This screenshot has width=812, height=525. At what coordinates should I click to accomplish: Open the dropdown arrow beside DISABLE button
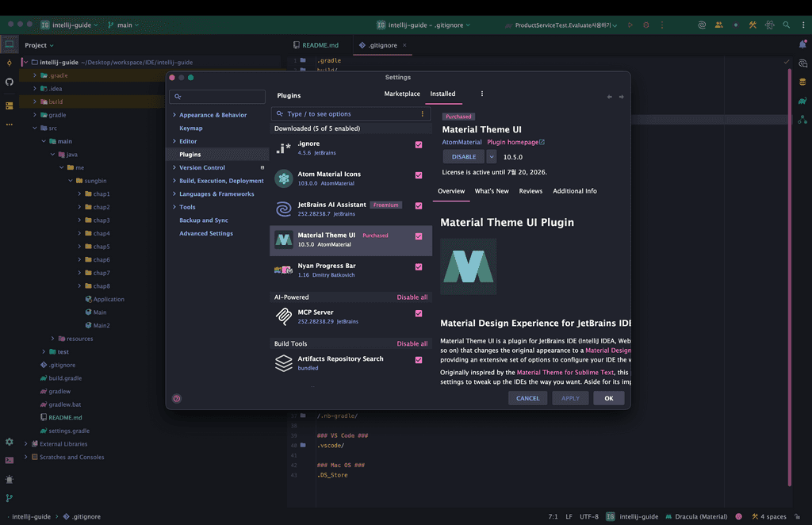point(492,157)
